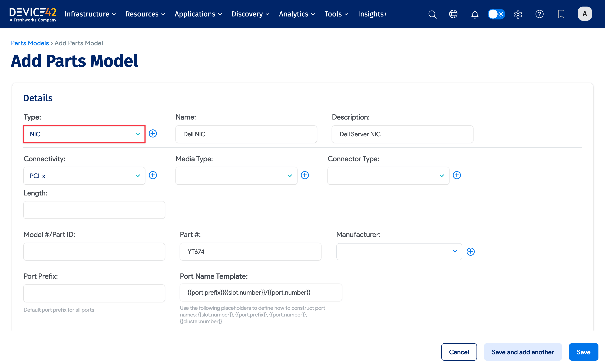
Task: Open the Type dropdown showing NIC
Action: (84, 134)
